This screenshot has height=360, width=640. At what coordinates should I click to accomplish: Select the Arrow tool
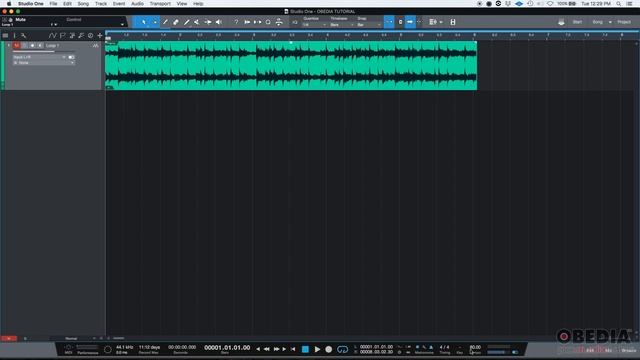144,22
